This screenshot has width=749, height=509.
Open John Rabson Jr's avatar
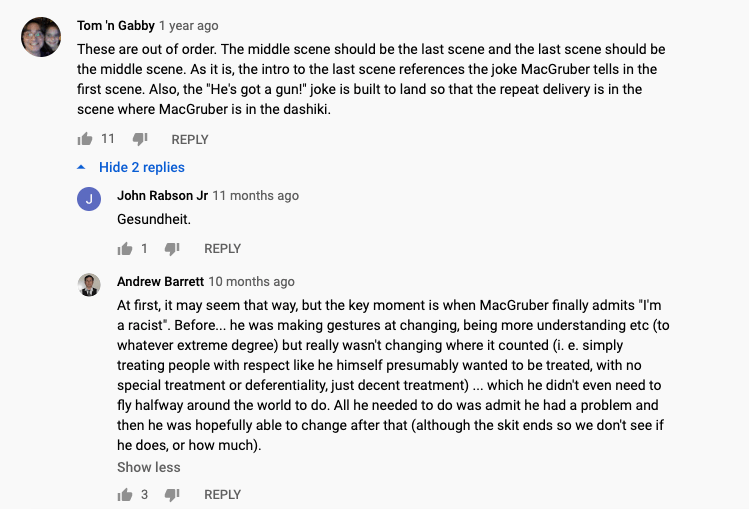(x=89, y=198)
